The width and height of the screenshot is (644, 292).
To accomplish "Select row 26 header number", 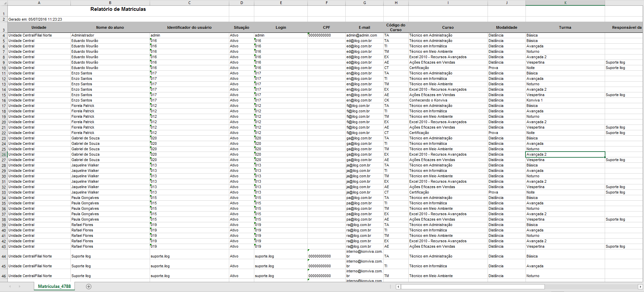I will (4, 155).
